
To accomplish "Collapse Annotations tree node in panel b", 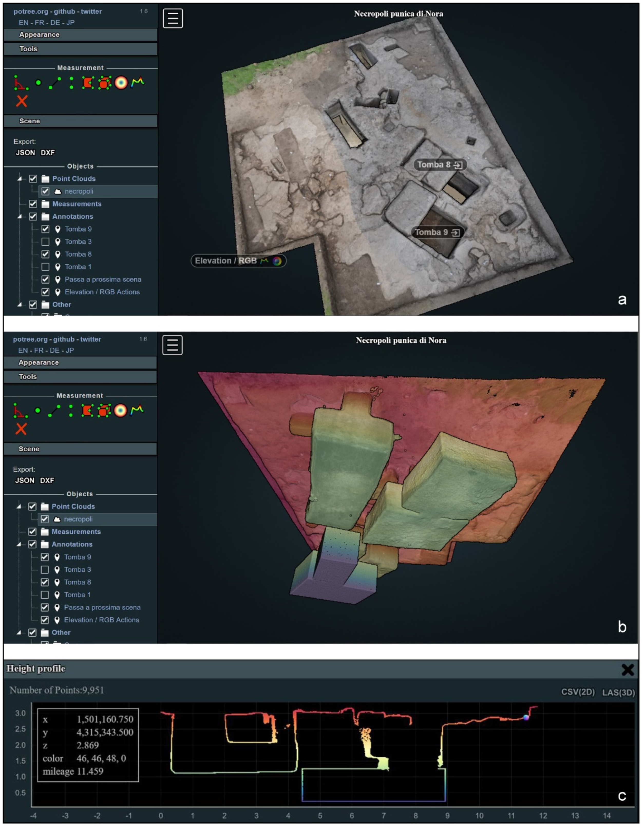I will click(19, 544).
